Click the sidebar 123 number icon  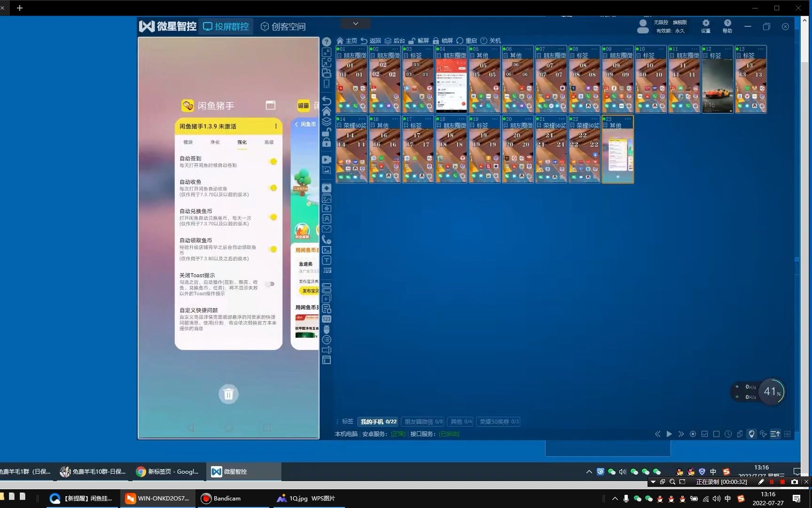point(327,319)
